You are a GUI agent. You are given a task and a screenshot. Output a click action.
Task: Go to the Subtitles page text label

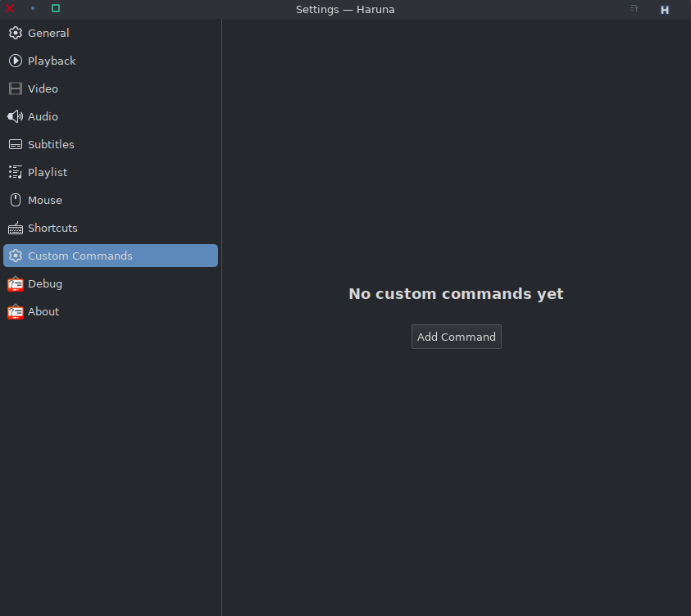[x=51, y=145]
